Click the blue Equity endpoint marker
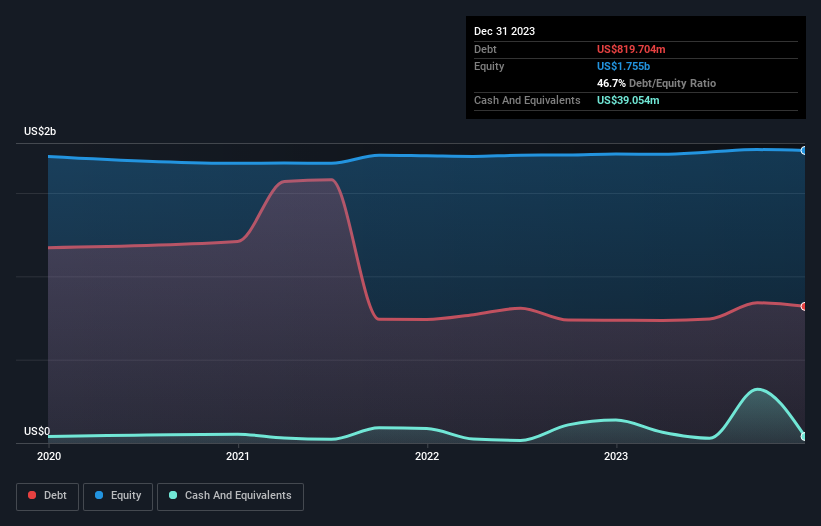821x526 pixels. 804,151
